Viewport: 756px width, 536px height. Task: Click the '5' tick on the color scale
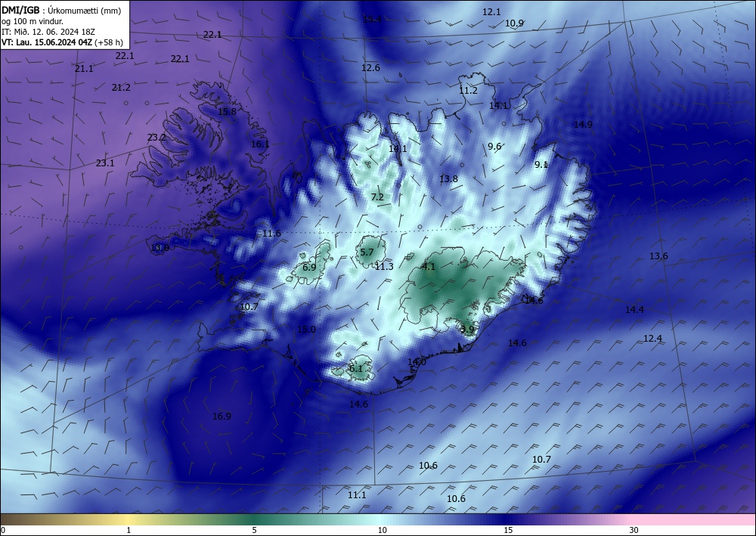click(x=254, y=530)
